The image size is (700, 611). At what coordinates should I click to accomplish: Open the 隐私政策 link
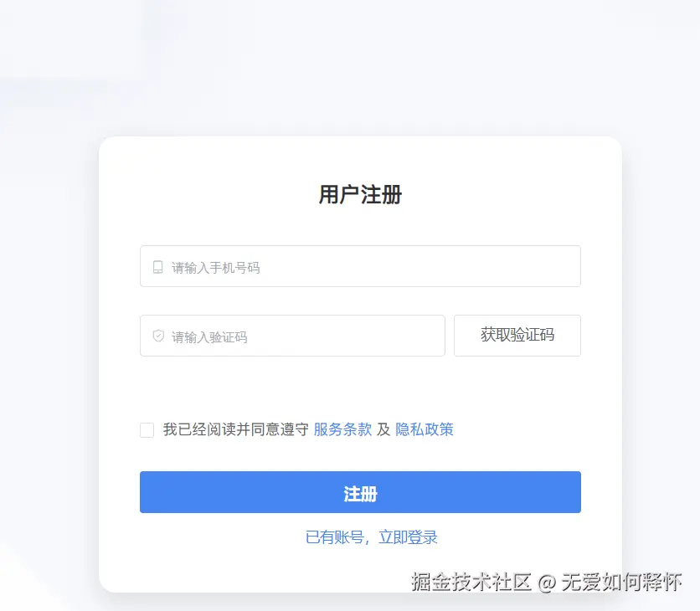425,429
